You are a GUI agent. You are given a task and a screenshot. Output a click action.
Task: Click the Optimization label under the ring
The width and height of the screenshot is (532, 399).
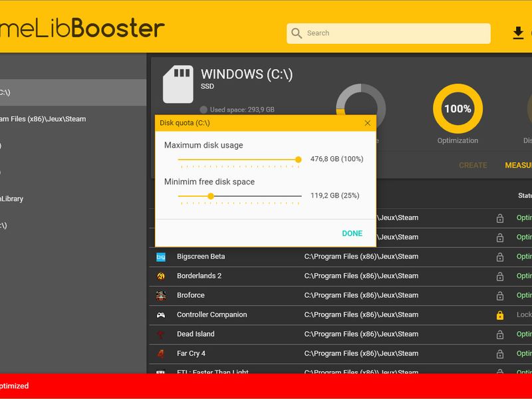point(458,140)
